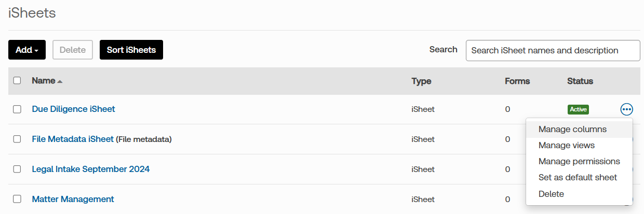Click the greyed-out Delete toolbar button
The width and height of the screenshot is (644, 214).
(73, 50)
